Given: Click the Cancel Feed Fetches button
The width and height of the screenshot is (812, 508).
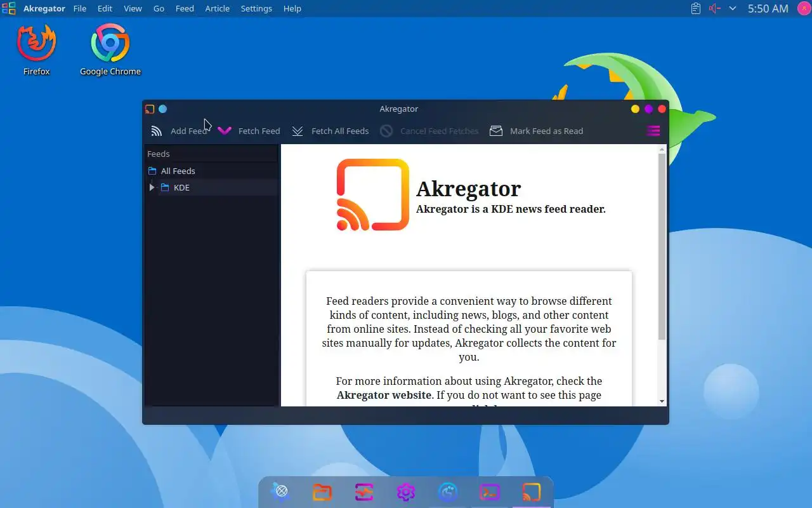Looking at the screenshot, I should (x=429, y=131).
